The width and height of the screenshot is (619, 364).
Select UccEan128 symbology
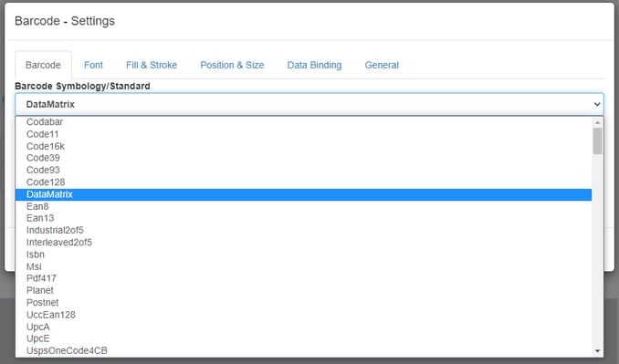click(303, 315)
